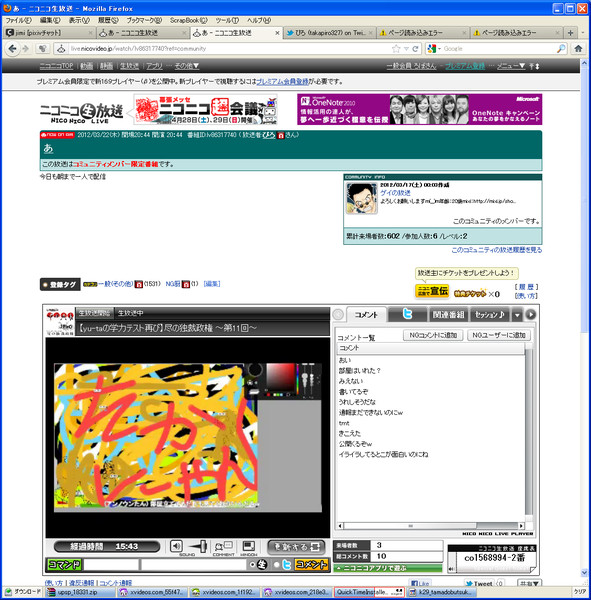Image resolution: width=591 pixels, height=600 pixels.
Task: Click the magnifier icon in the search box
Action: [x=561, y=49]
